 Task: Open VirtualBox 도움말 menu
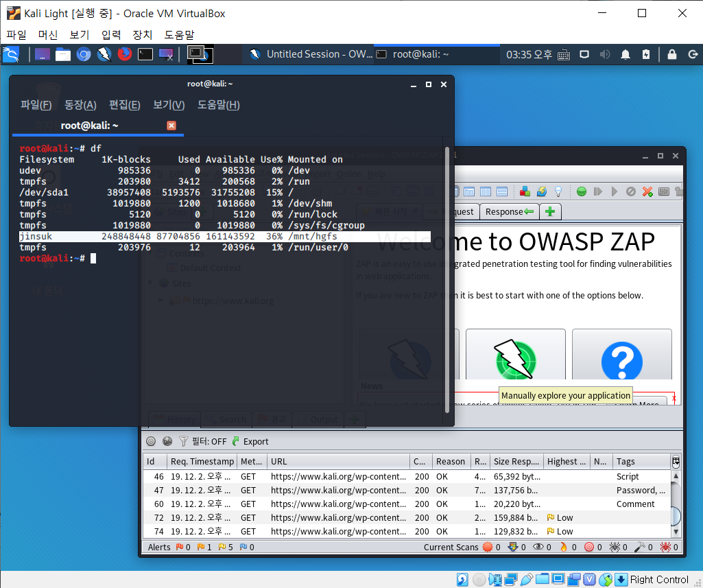click(179, 34)
